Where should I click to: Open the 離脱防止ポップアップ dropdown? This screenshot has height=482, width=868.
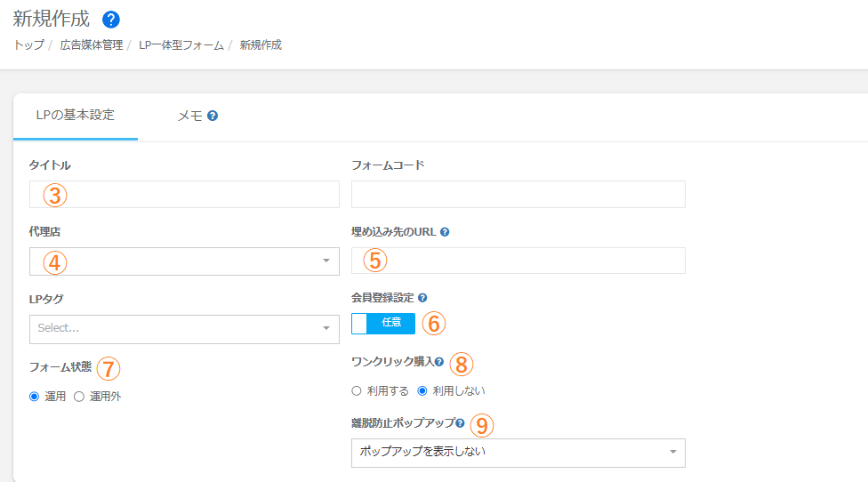tap(518, 452)
